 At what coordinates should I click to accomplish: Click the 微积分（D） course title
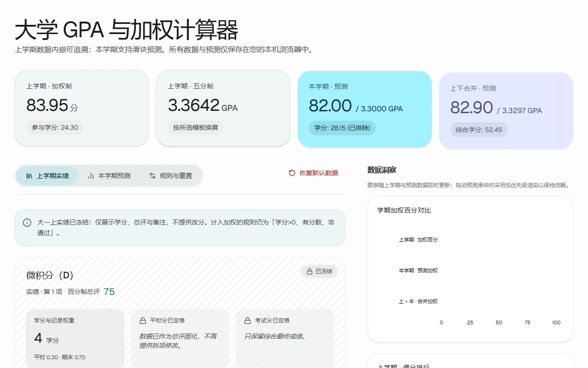pos(50,276)
